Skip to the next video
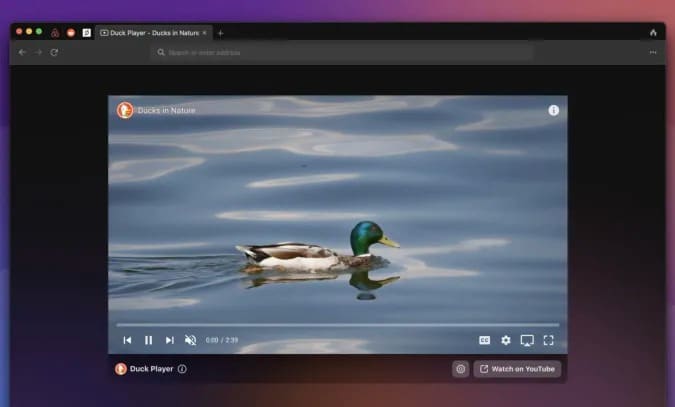The image size is (675, 407). tap(170, 340)
